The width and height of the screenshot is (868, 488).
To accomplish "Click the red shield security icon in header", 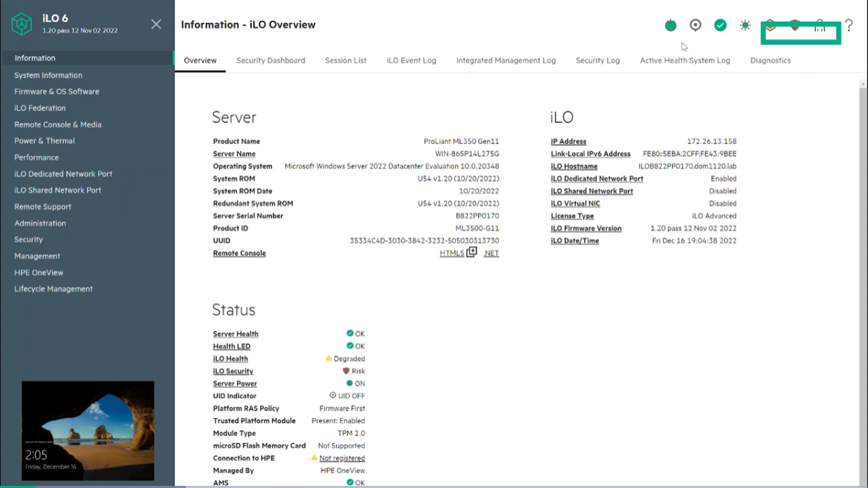I will pyautogui.click(x=795, y=25).
